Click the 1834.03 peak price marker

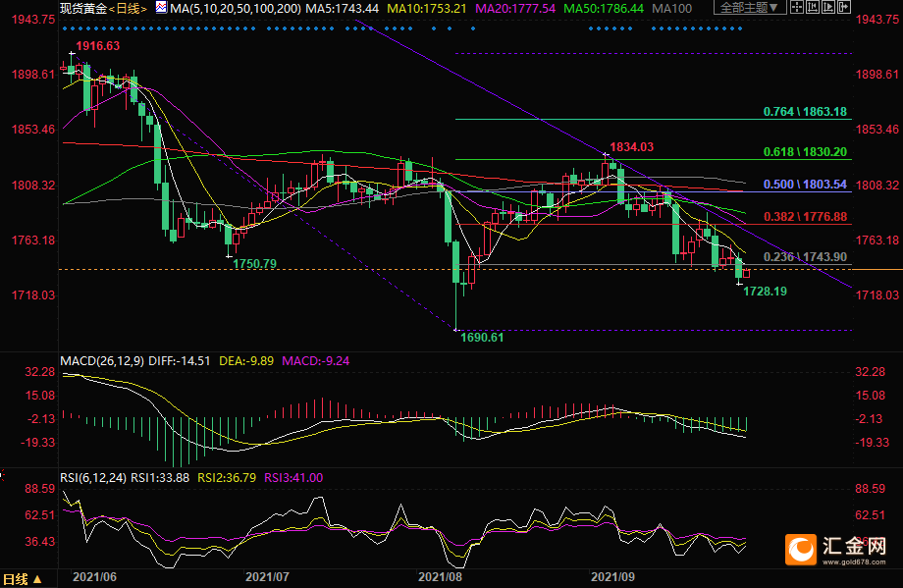[x=631, y=147]
